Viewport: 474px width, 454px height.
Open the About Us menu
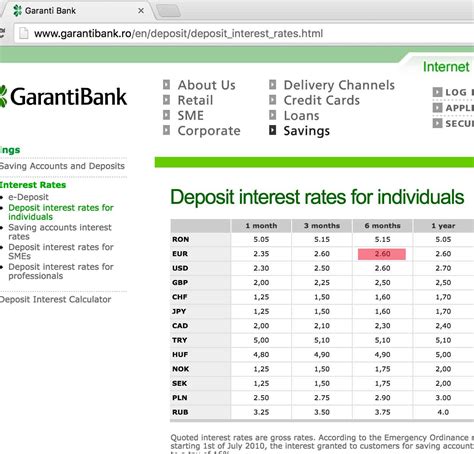pyautogui.click(x=207, y=85)
